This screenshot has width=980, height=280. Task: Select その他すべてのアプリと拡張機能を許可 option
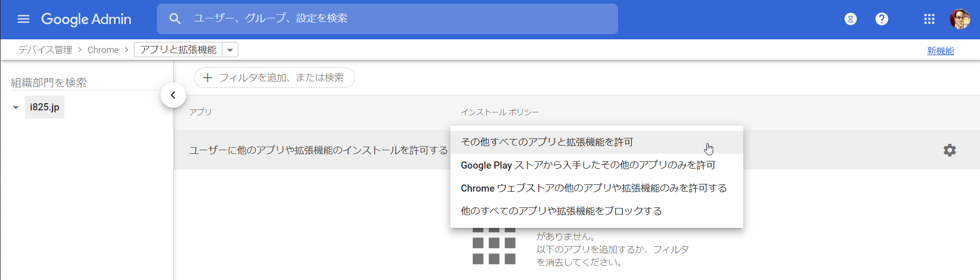coord(597,142)
